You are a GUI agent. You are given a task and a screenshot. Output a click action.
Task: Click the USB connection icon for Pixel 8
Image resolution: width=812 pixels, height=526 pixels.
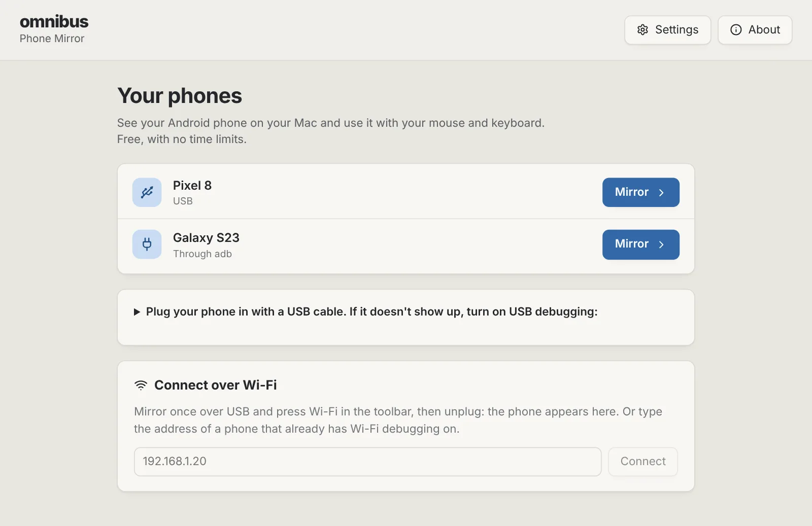(147, 192)
